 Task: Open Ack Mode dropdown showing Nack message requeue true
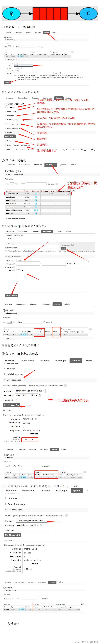[30, 391]
